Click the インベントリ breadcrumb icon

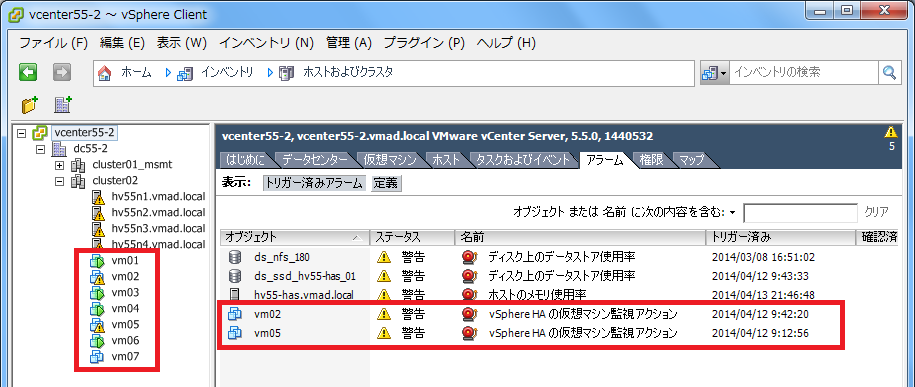[x=184, y=73]
